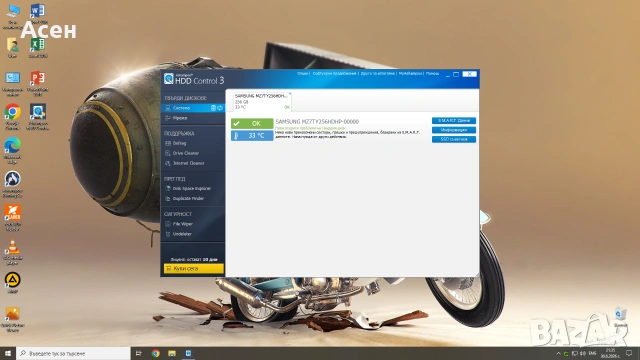This screenshot has height=360, width=640.
Task: Click the 33 °C temperature indicator
Action: pyautogui.click(x=252, y=136)
